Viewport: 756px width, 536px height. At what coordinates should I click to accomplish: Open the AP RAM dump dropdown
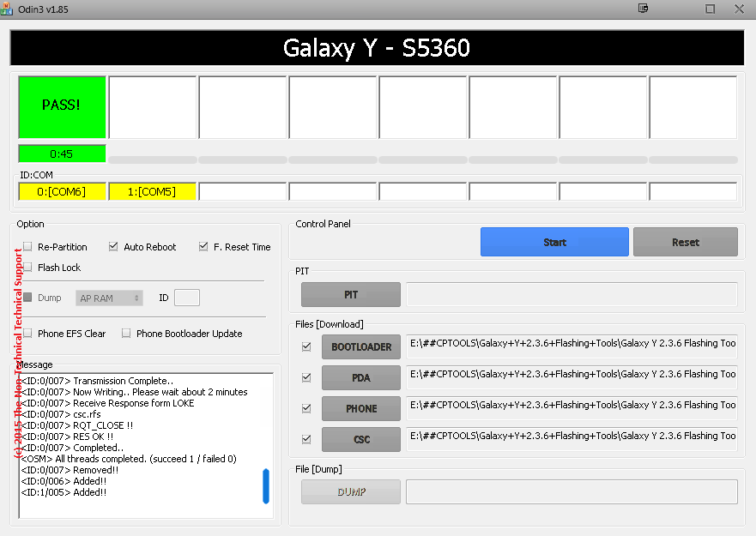click(x=110, y=298)
